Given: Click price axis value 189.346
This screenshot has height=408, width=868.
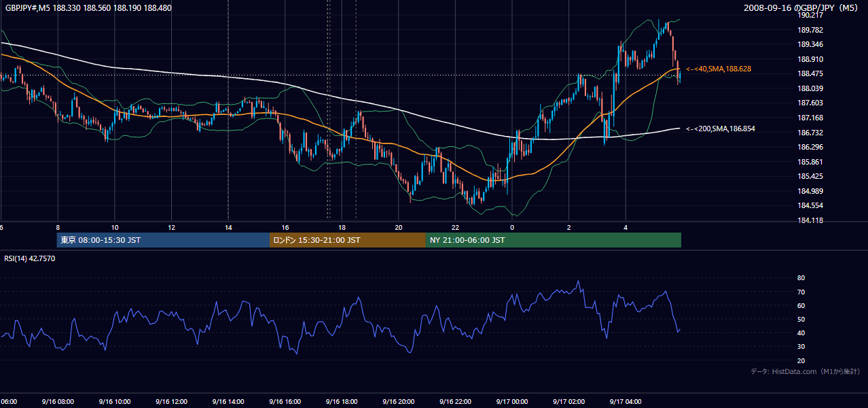Looking at the screenshot, I should pos(810,44).
